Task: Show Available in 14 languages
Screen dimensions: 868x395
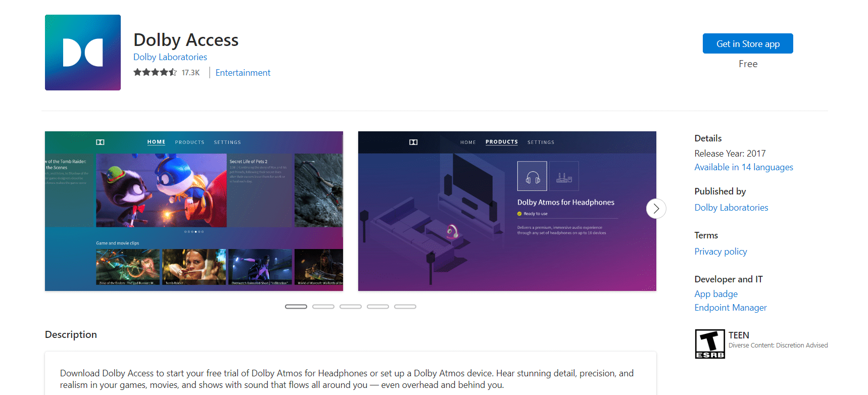Action: click(x=744, y=167)
